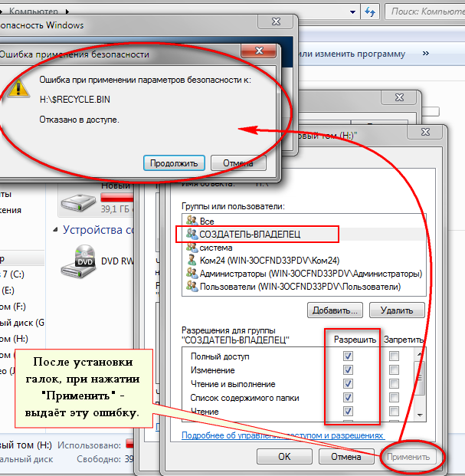Click the Ком24 single-user icon
This screenshot has height=476, width=465.
pyautogui.click(x=192, y=260)
